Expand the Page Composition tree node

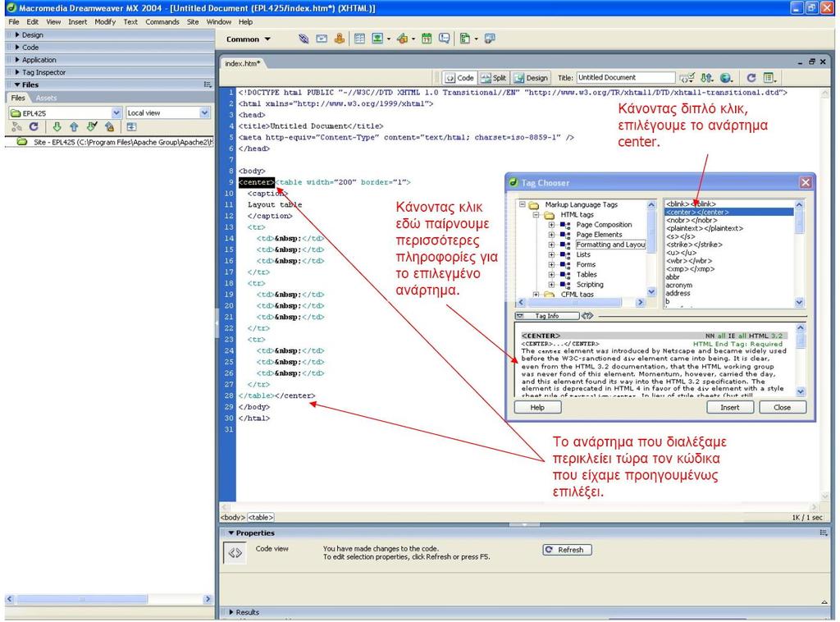(x=551, y=225)
